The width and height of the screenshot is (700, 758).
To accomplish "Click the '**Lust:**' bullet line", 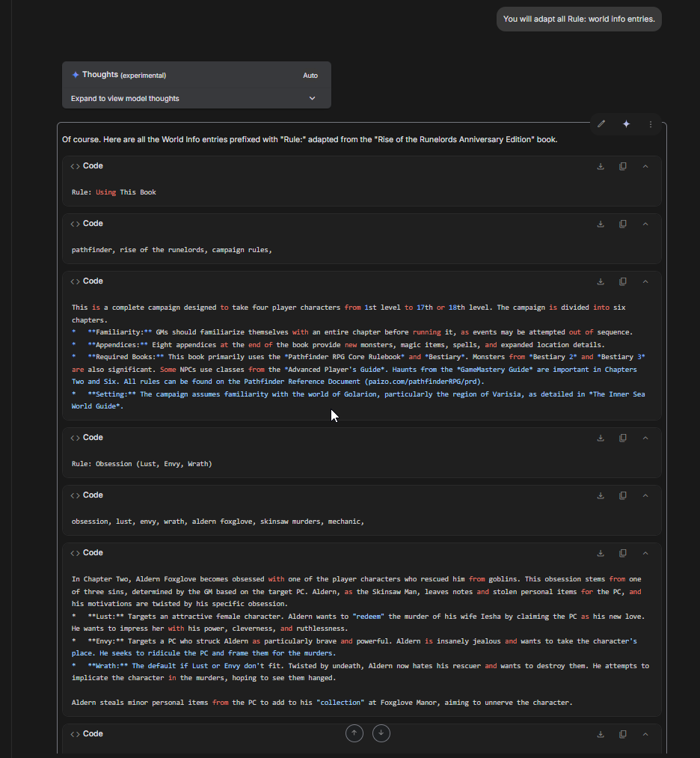I will (358, 623).
